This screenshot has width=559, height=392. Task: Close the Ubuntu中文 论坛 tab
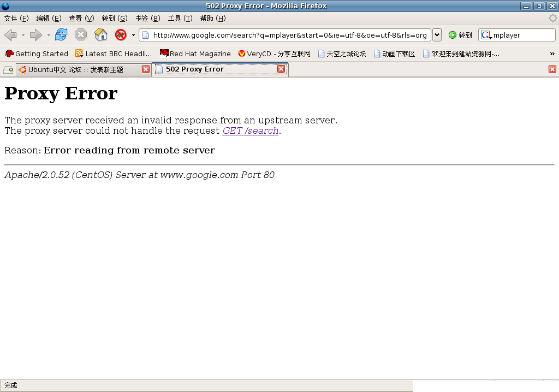click(145, 69)
